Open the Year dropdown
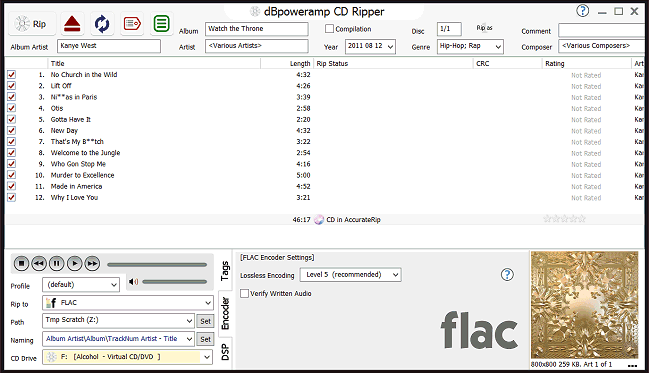 (390, 47)
